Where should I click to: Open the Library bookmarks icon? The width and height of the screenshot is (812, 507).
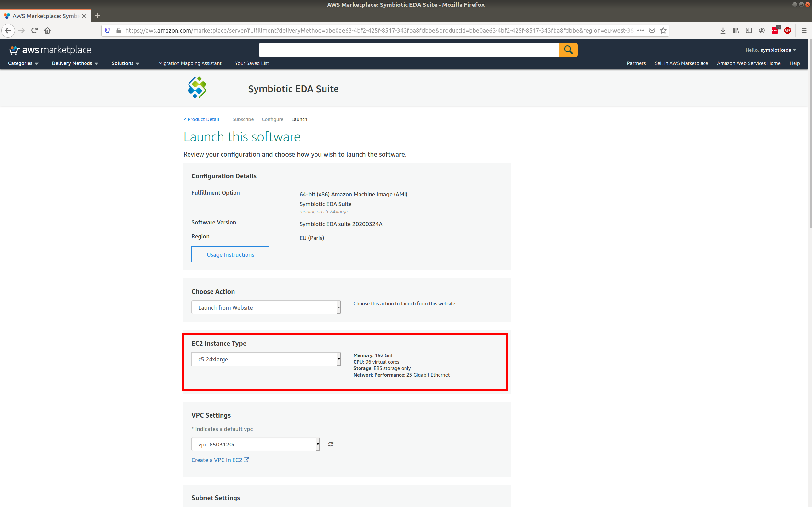click(x=736, y=30)
